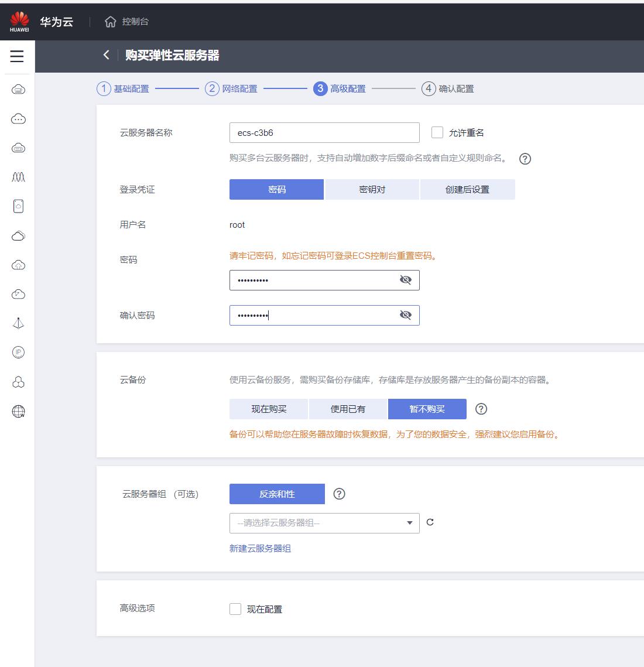Enable the 现在配置 advanced options checkbox
The height and width of the screenshot is (667, 644).
pyautogui.click(x=235, y=608)
